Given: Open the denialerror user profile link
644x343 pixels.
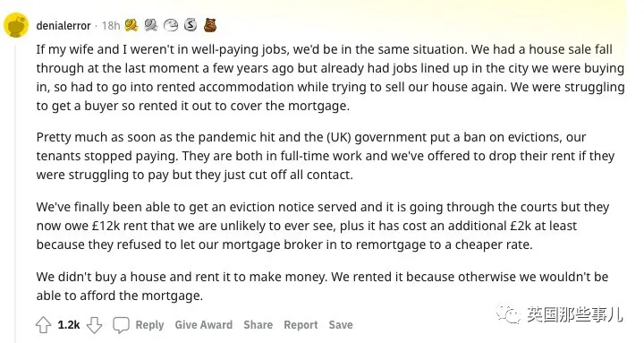Looking at the screenshot, I should pos(64,26).
